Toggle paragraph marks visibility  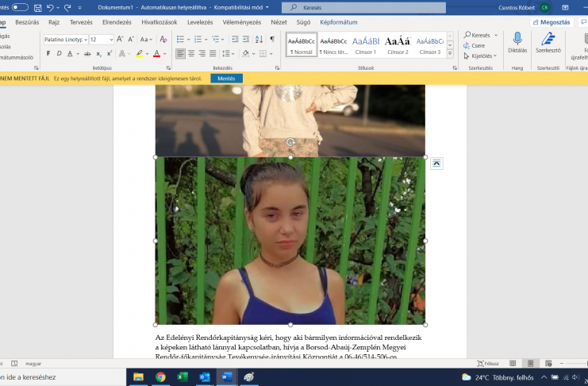pos(272,39)
